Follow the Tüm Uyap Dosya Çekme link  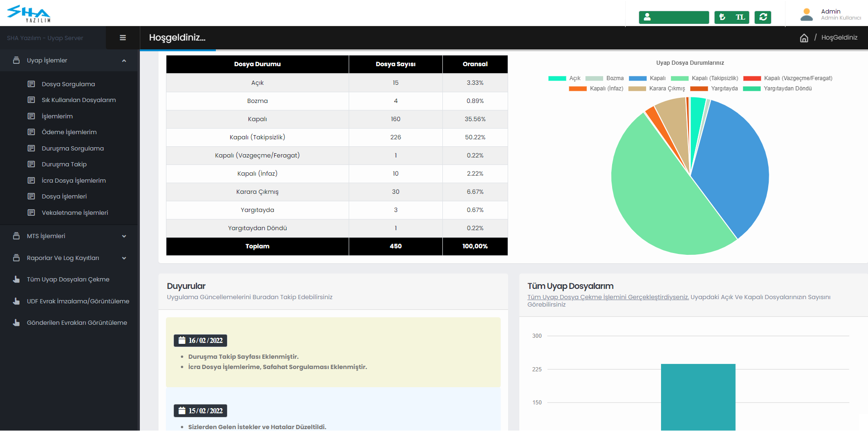(607, 297)
